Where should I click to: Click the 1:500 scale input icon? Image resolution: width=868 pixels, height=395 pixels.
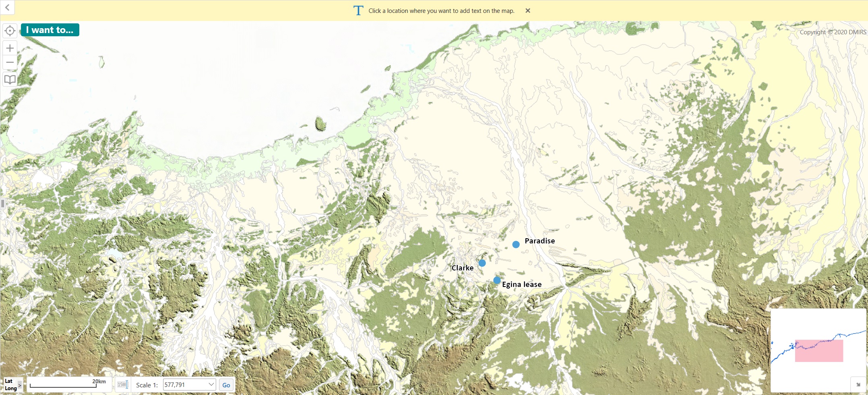coord(122,385)
